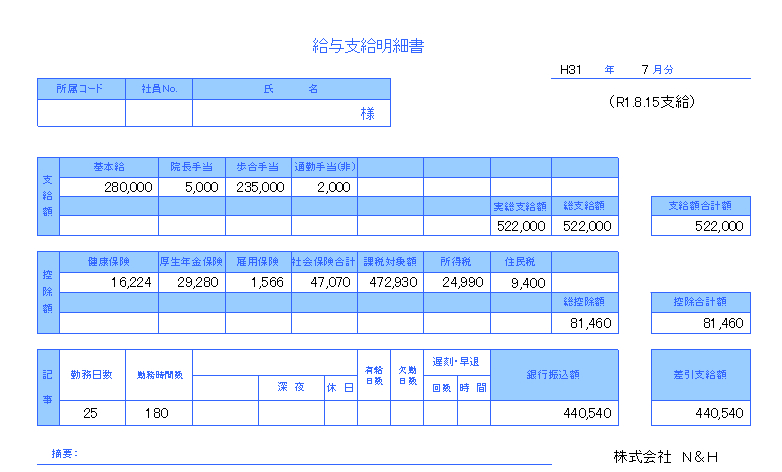
Task: Click the empty field below 所属コード
Action: click(x=81, y=113)
